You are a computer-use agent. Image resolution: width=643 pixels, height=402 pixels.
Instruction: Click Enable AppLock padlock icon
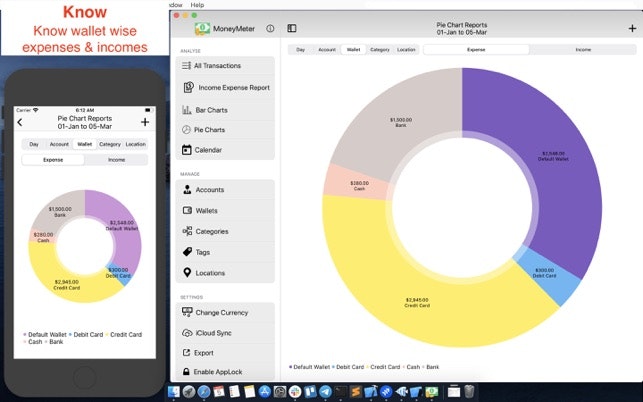[186, 372]
